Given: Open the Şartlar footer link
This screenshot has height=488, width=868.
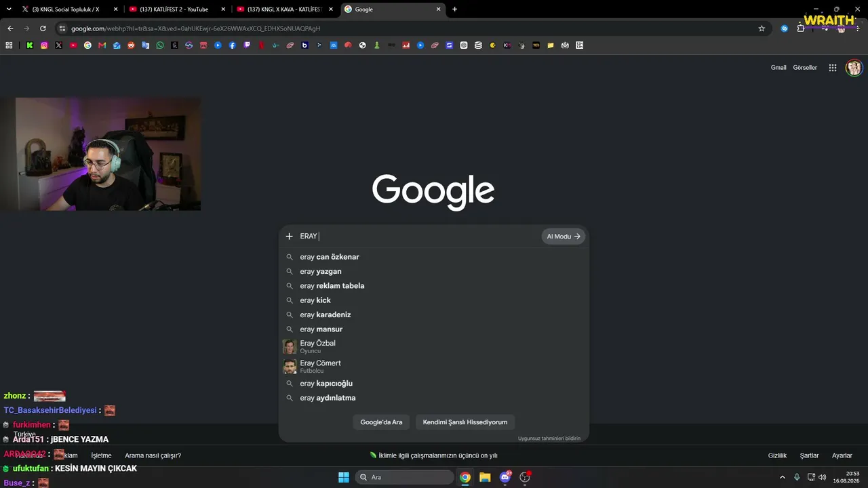Looking at the screenshot, I should 809,455.
